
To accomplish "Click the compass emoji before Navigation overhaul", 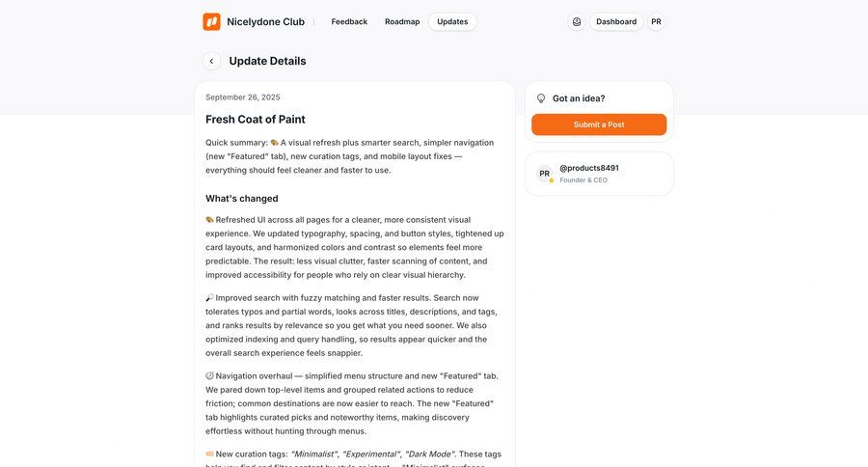I will point(210,376).
